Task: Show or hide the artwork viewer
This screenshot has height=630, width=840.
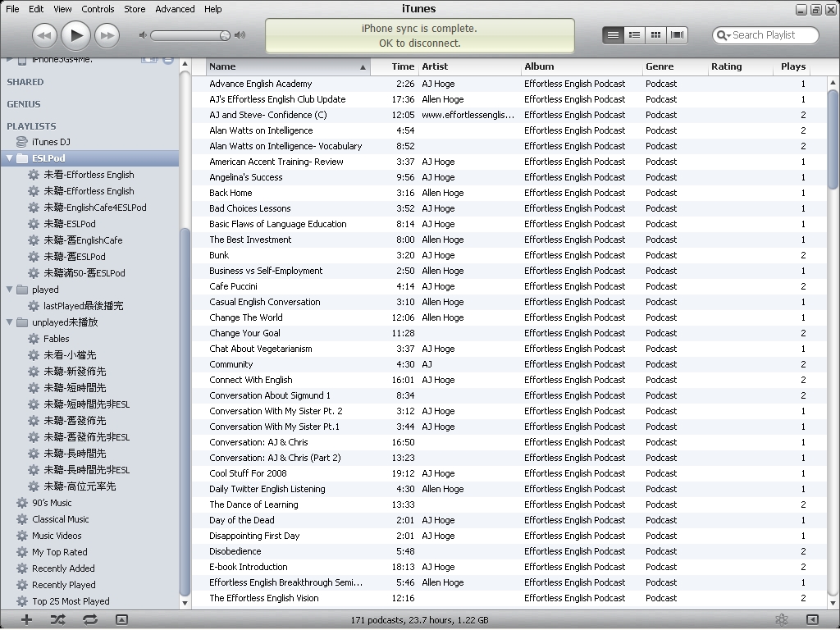Action: [x=121, y=620]
